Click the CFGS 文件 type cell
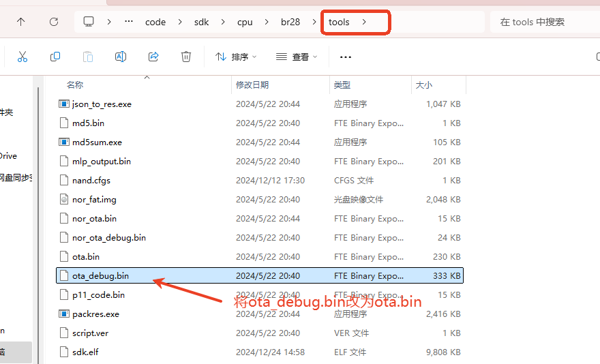The height and width of the screenshot is (364, 600). pyautogui.click(x=354, y=180)
